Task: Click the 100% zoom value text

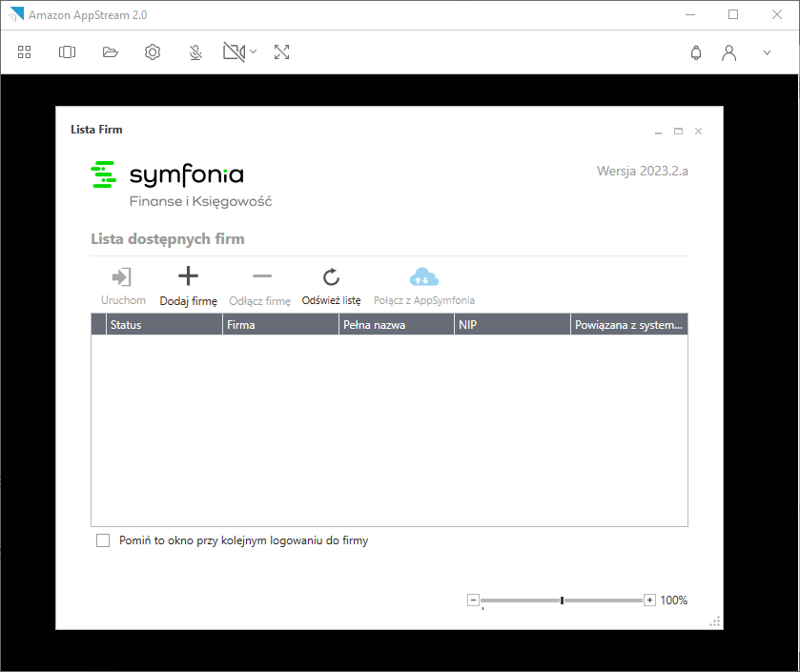Action: [x=673, y=601]
